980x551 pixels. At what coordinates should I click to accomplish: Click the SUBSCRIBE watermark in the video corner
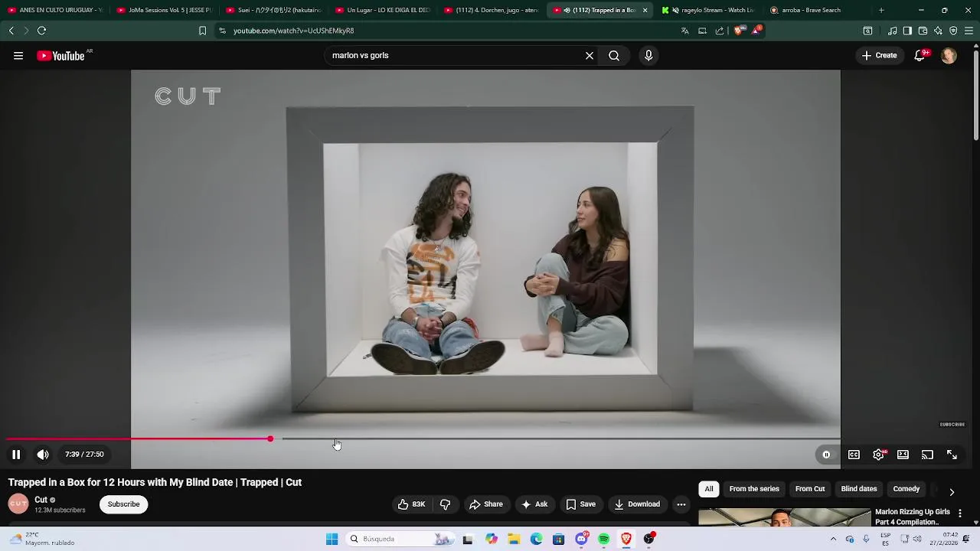(x=952, y=425)
